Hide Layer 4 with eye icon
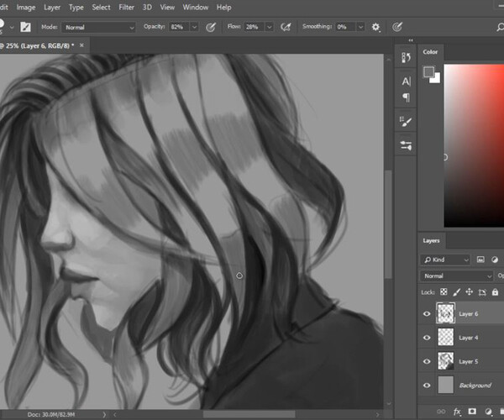Image resolution: width=504 pixels, height=420 pixels. (427, 338)
